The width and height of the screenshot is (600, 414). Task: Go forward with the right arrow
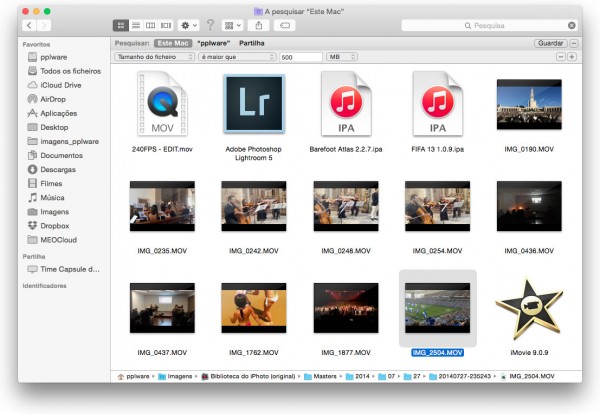[x=44, y=25]
